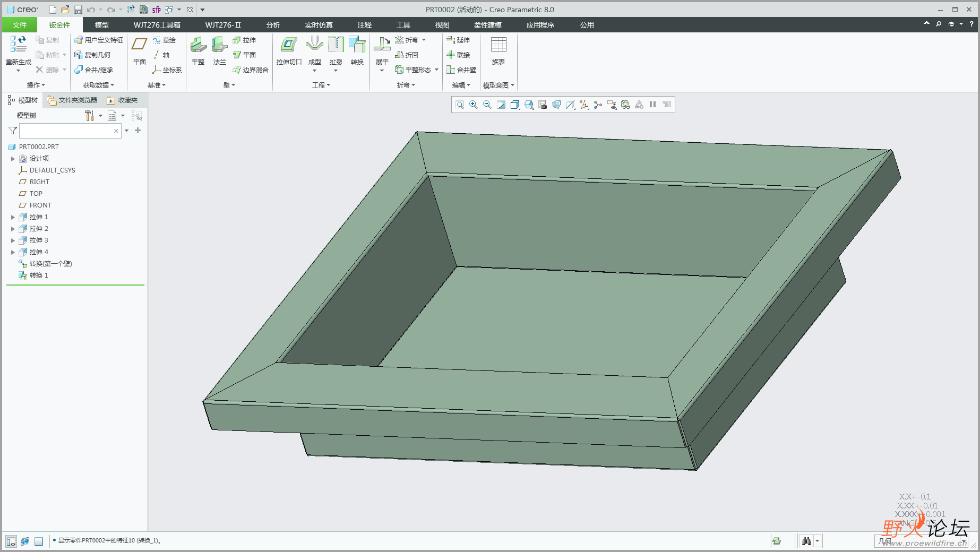
Task: Select DEFAULT_CSYS in model tree
Action: tap(47, 170)
